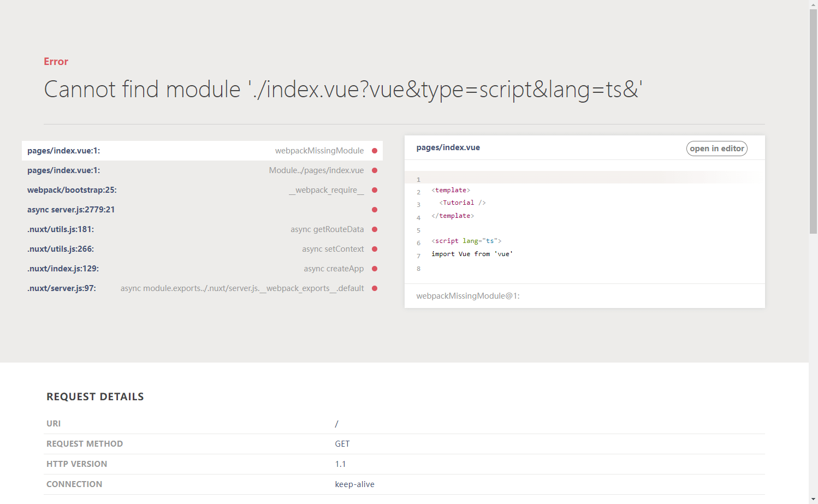Click line number 7 in code preview
The image size is (818, 504).
419,256
